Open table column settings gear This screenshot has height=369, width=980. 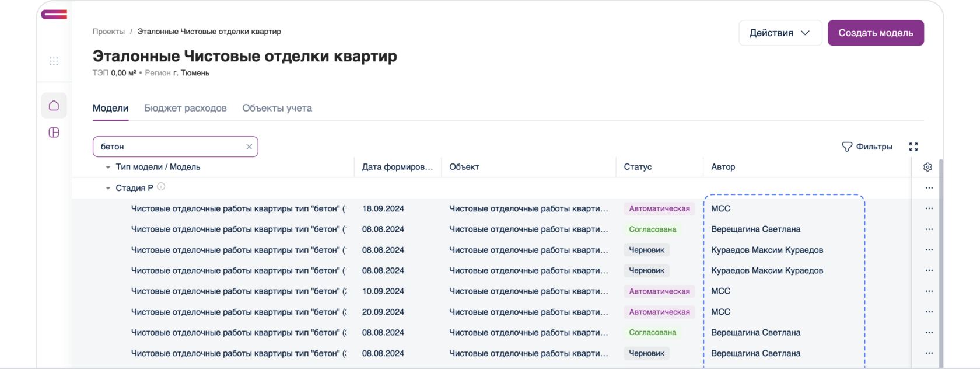(x=928, y=167)
